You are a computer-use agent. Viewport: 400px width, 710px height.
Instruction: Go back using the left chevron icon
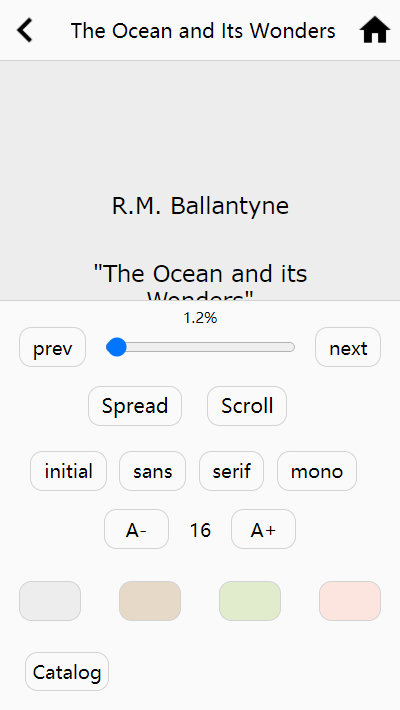pyautogui.click(x=25, y=30)
